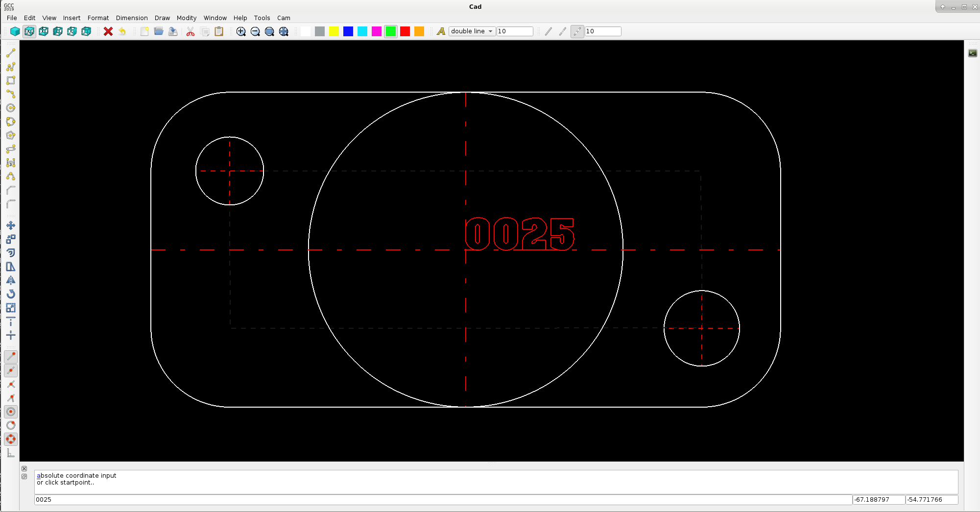The height and width of the screenshot is (512, 980).
Task: Click the text height field beside double line
Action: (515, 31)
